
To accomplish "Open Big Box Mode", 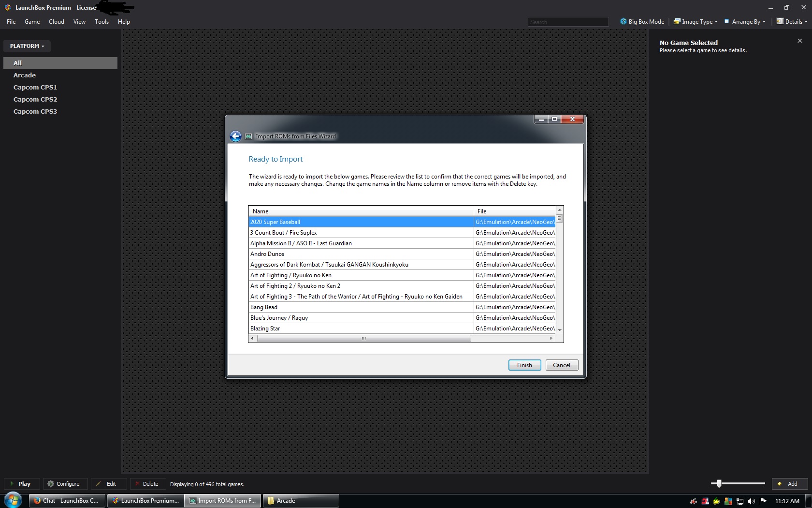I will (x=642, y=22).
